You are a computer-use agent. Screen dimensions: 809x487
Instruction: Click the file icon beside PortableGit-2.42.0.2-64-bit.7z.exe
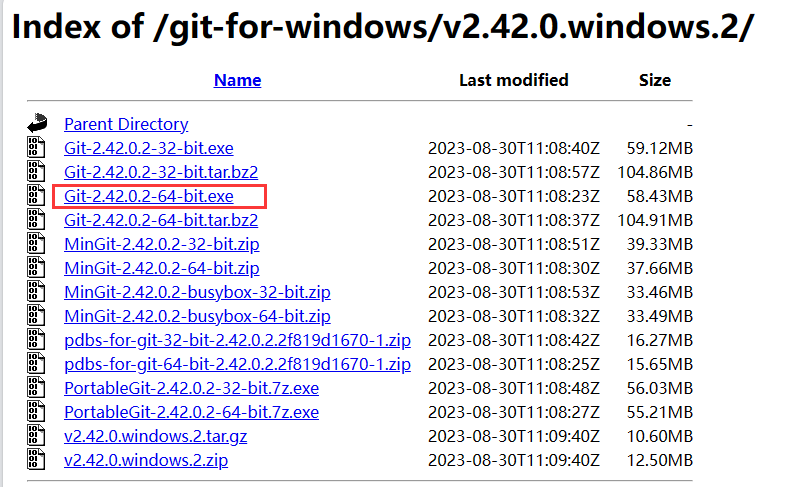[x=36, y=412]
